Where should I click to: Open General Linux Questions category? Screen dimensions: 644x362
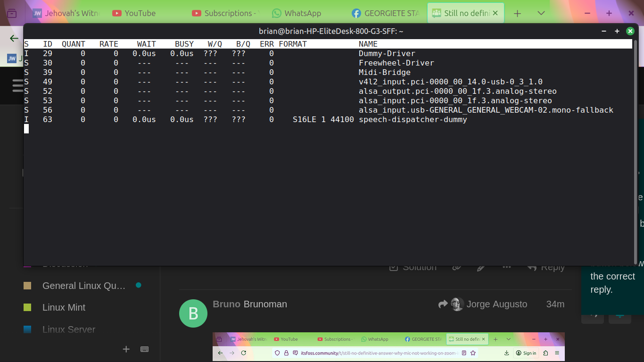point(83,286)
